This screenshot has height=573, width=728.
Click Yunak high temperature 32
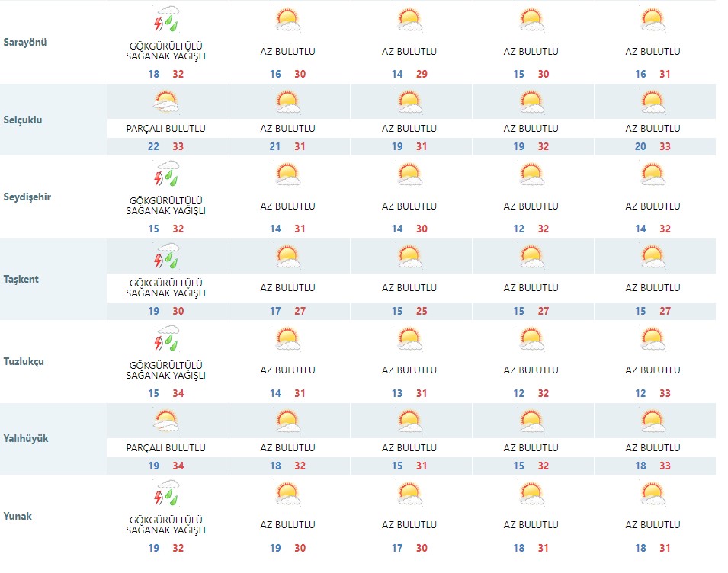pyautogui.click(x=178, y=548)
